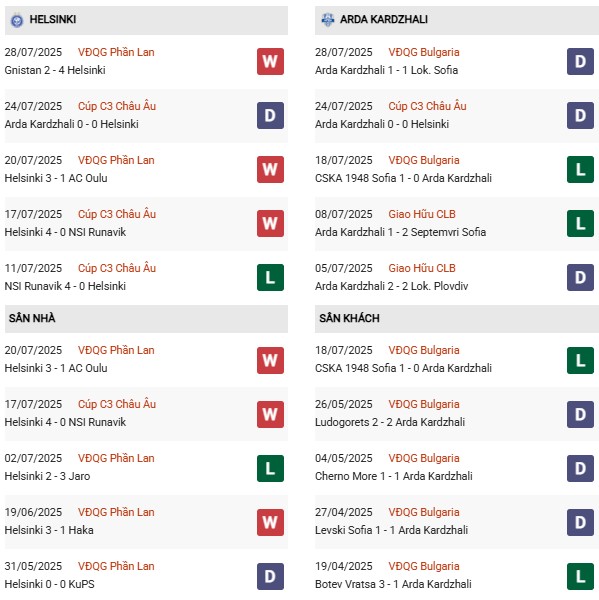Image resolution: width=599 pixels, height=600 pixels.
Task: Click the D badge for Helsinki 0 - 0 KuPS
Action: (x=270, y=576)
